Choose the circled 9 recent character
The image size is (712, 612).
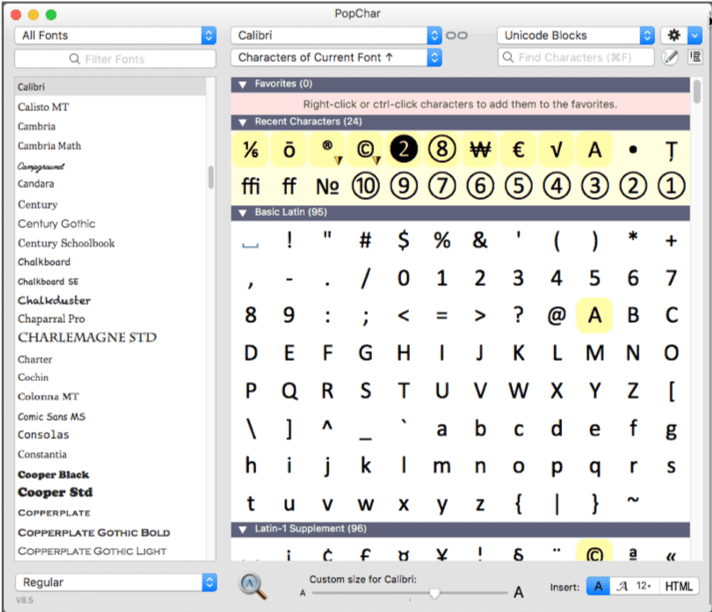tap(404, 186)
